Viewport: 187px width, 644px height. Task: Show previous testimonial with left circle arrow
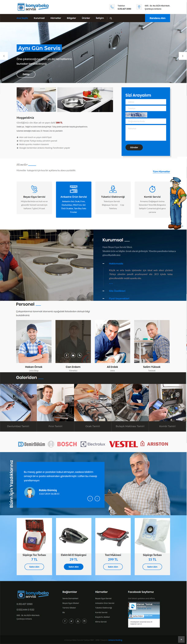(90, 498)
